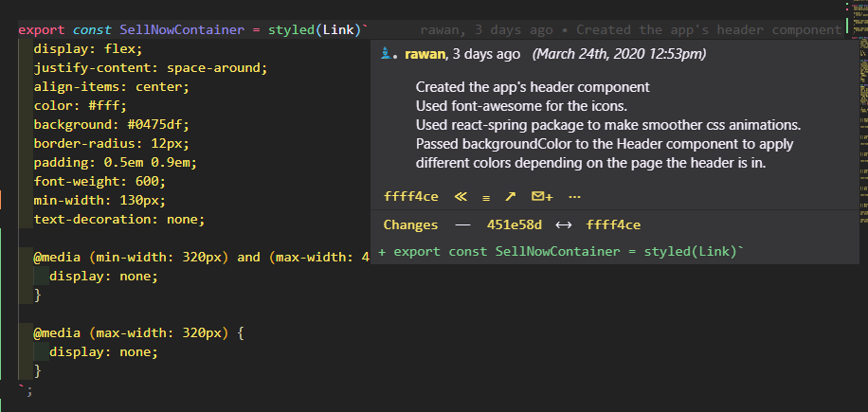Place cursor on 'color: #fff;' line
868x412 pixels.
point(81,106)
